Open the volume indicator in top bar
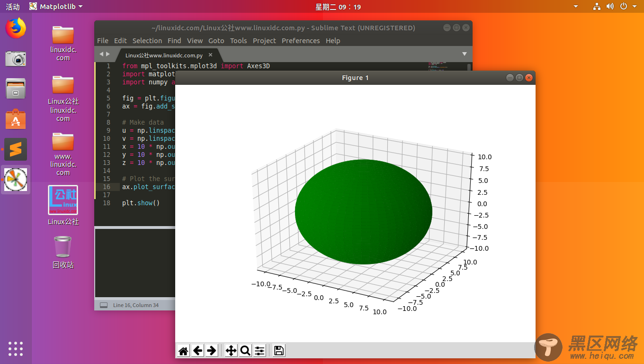 (610, 7)
